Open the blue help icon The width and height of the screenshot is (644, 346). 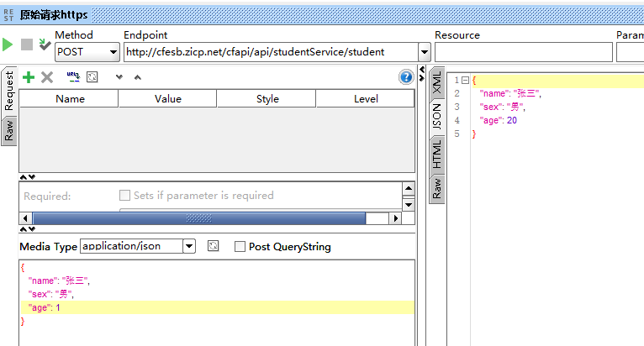tap(406, 77)
